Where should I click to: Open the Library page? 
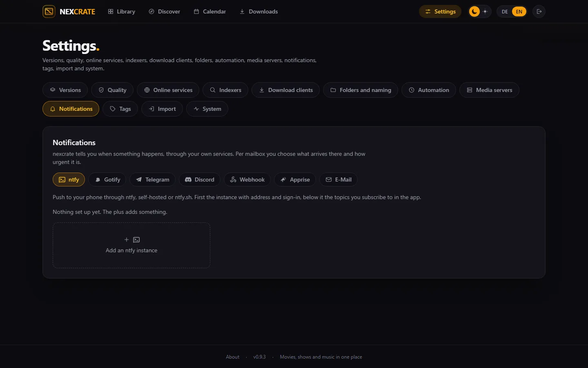pyautogui.click(x=122, y=11)
